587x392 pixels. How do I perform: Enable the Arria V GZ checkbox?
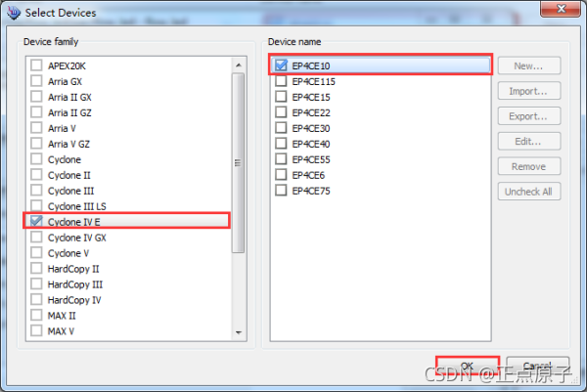(36, 144)
